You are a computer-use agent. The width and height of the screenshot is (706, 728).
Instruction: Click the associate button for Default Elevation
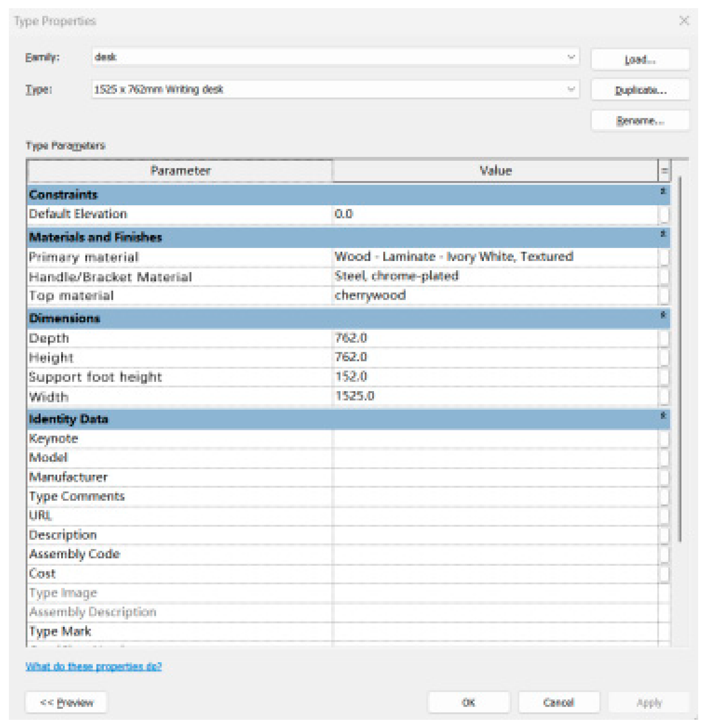coord(664,215)
